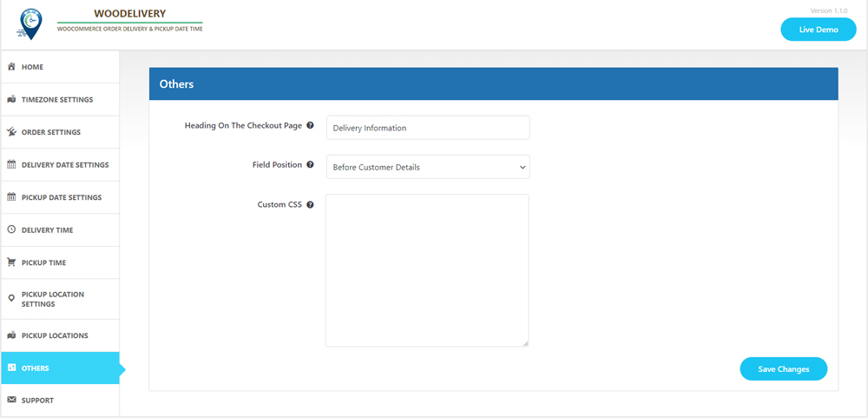
Task: Click the WooDelivery logo icon
Action: [x=30, y=23]
